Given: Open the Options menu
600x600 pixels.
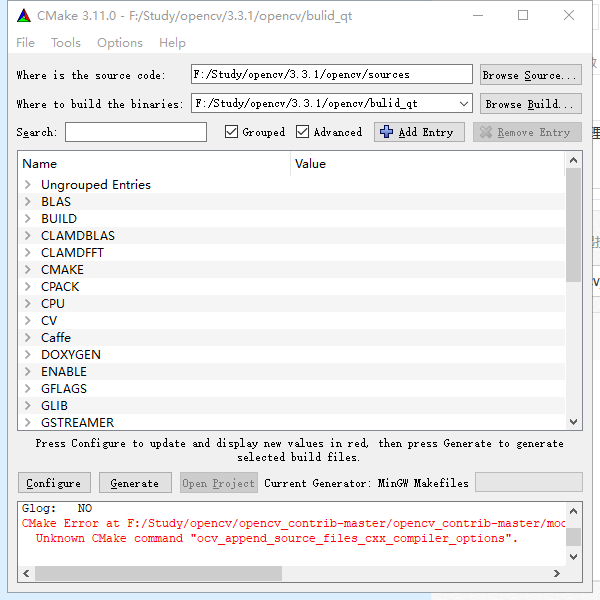Looking at the screenshot, I should (120, 43).
